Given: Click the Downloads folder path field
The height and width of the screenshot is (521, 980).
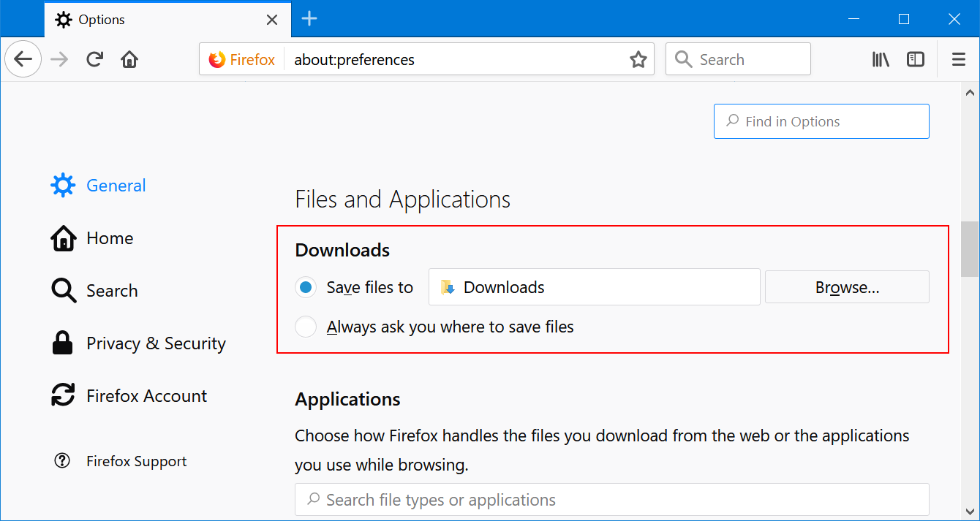Looking at the screenshot, I should point(595,287).
